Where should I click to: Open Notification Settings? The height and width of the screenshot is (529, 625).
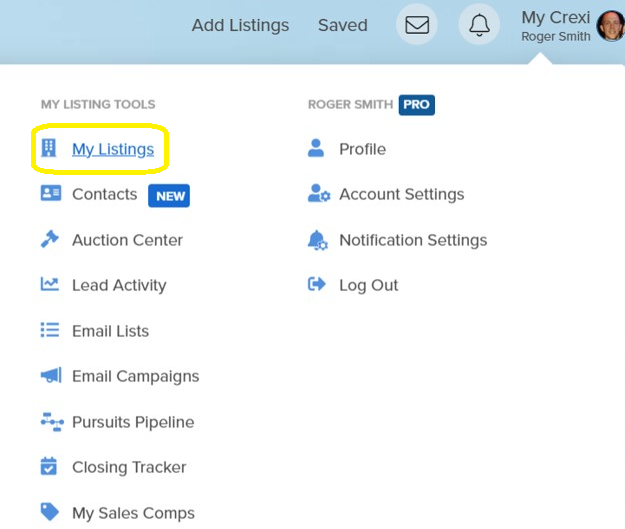click(x=413, y=240)
